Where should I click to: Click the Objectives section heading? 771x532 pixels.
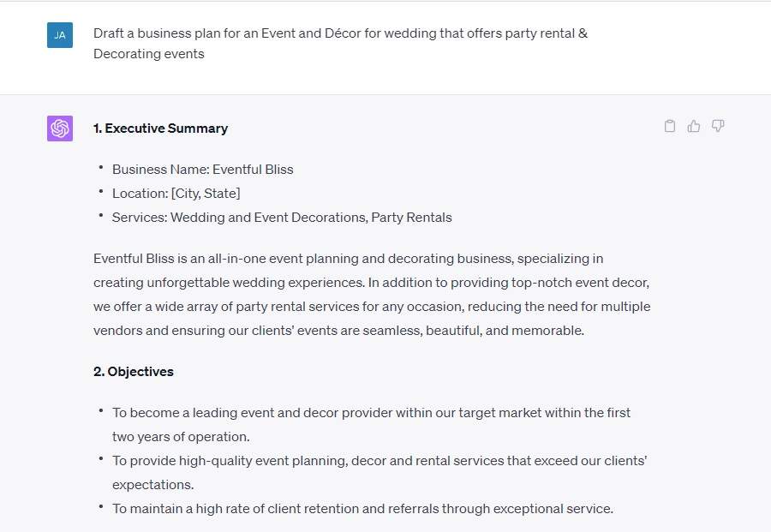click(133, 371)
